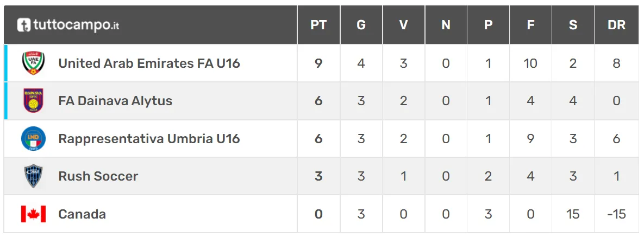Click the F goals-for column header

pyautogui.click(x=530, y=25)
